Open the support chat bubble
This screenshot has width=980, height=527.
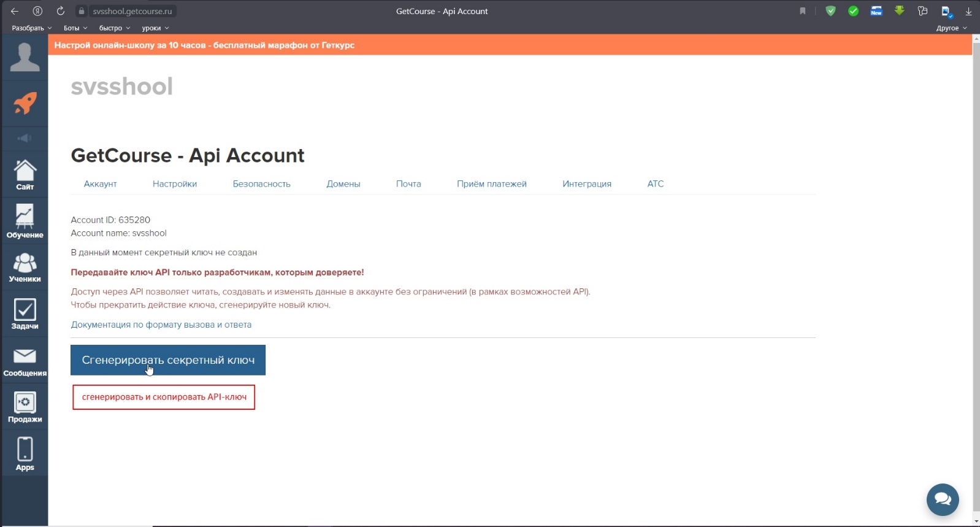click(x=943, y=499)
